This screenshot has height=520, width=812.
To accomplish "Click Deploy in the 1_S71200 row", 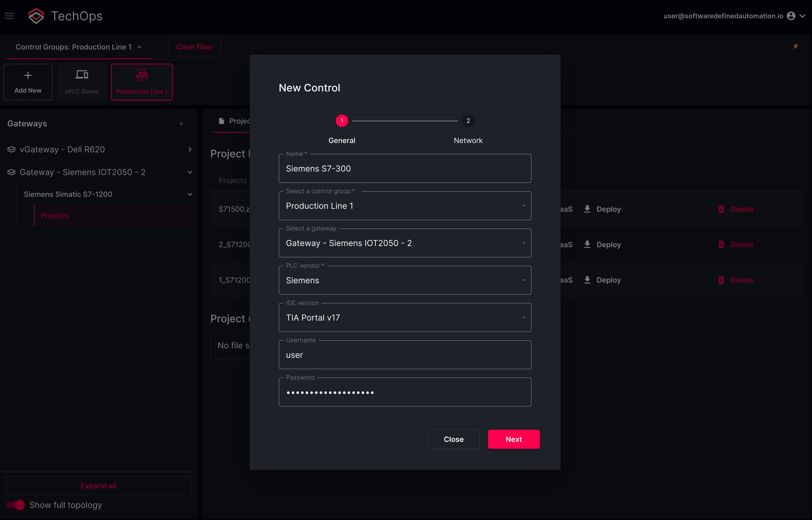I will (x=603, y=280).
